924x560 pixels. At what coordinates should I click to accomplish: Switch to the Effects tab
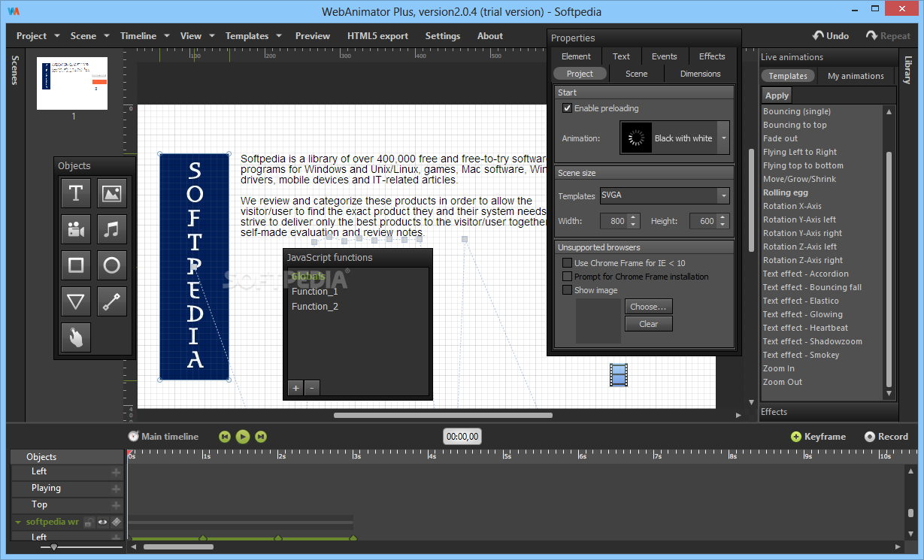(712, 56)
